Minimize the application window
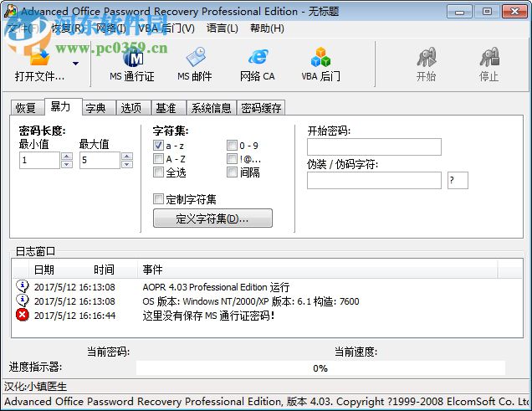Screen dimensions: 532x411 tap(459, 12)
